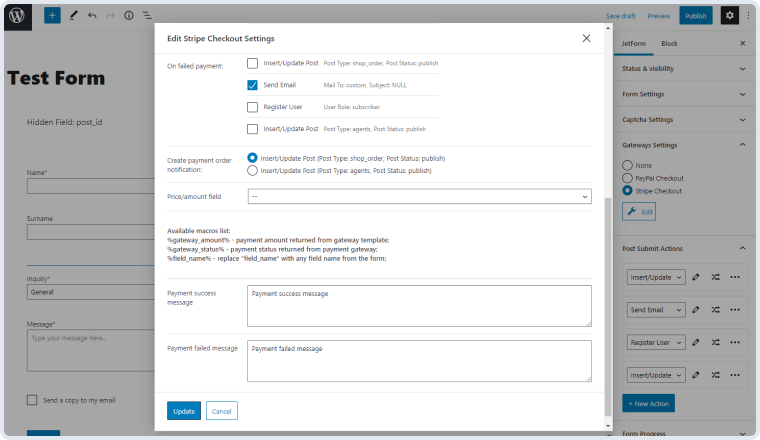Screen dimensions: 760x440
Task: Click pencil edit icon of first Insert/Update action
Action: [696, 277]
